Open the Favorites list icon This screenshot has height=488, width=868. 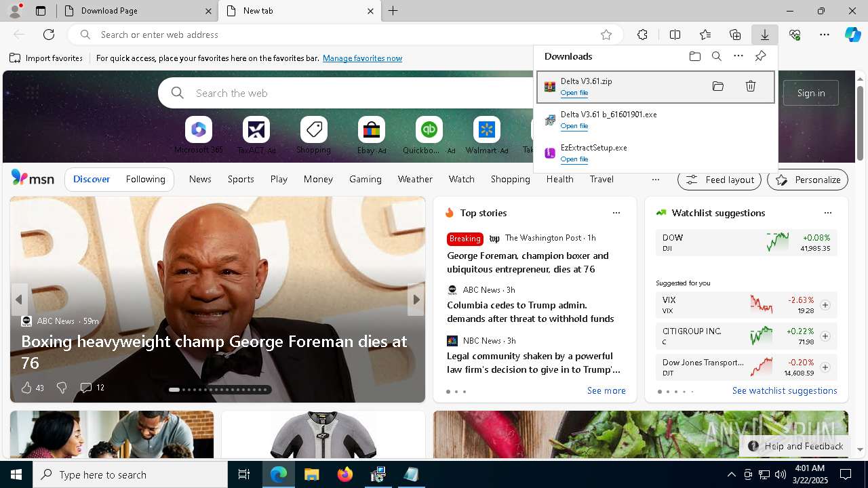pyautogui.click(x=705, y=35)
